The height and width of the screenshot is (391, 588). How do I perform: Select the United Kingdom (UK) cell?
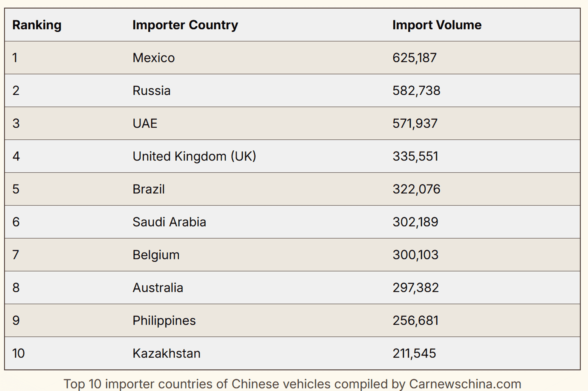[194, 156]
